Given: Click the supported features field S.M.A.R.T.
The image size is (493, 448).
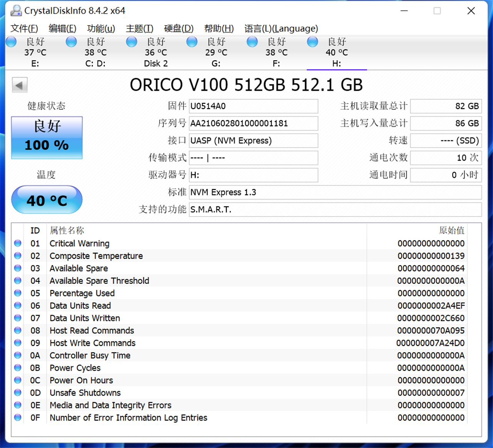Looking at the screenshot, I should [x=335, y=210].
